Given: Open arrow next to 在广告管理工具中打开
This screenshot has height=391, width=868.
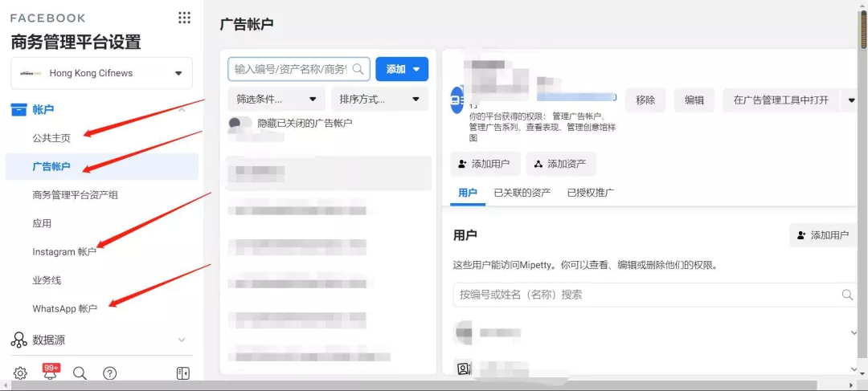Looking at the screenshot, I should (x=851, y=100).
